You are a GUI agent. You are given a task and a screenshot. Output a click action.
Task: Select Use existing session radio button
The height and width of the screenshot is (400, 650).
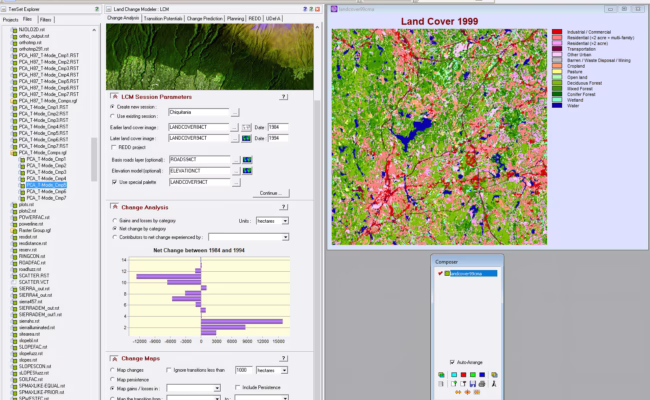tap(112, 116)
